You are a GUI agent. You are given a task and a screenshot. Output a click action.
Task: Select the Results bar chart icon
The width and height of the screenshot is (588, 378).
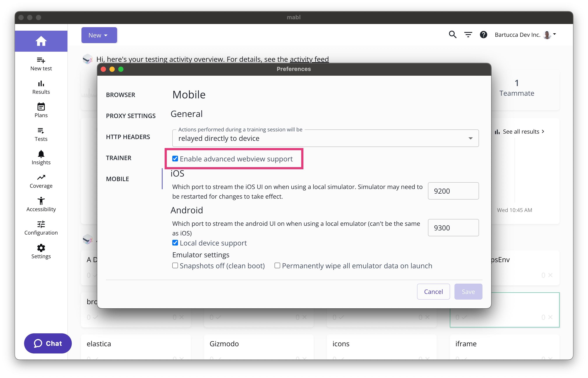[41, 84]
